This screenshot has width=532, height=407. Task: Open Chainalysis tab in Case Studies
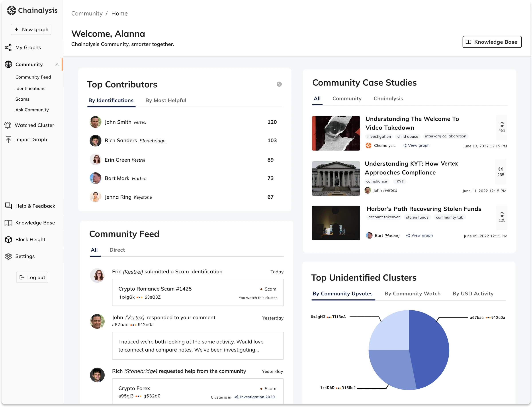[388, 99]
